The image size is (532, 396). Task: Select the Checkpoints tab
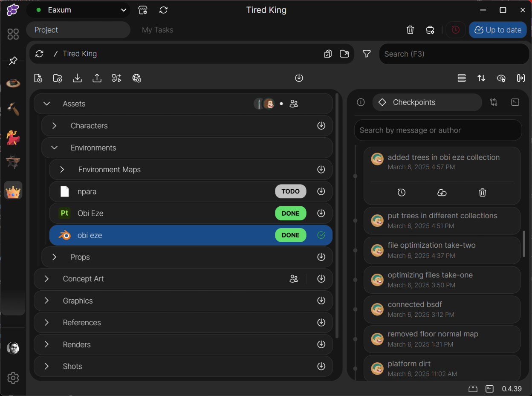pyautogui.click(x=427, y=102)
